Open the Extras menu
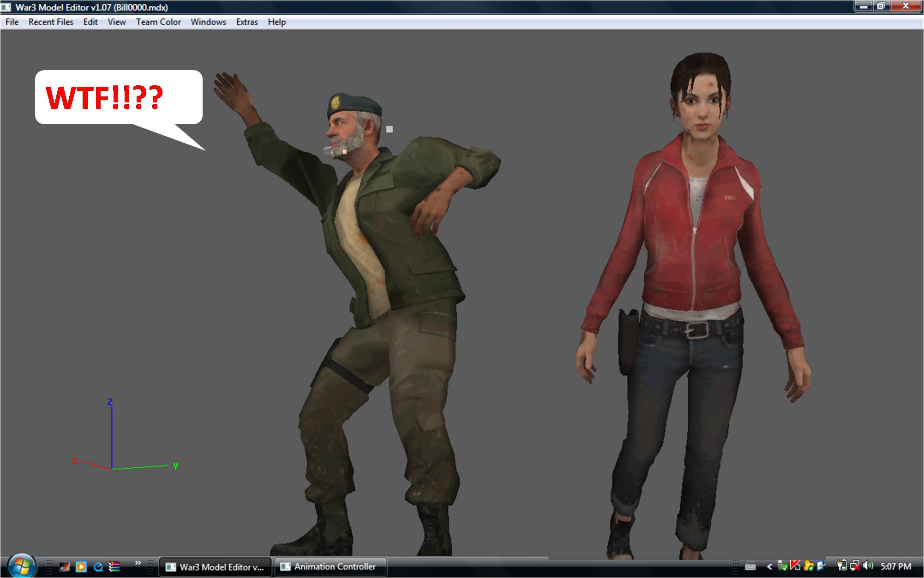This screenshot has height=578, width=924. point(247,22)
